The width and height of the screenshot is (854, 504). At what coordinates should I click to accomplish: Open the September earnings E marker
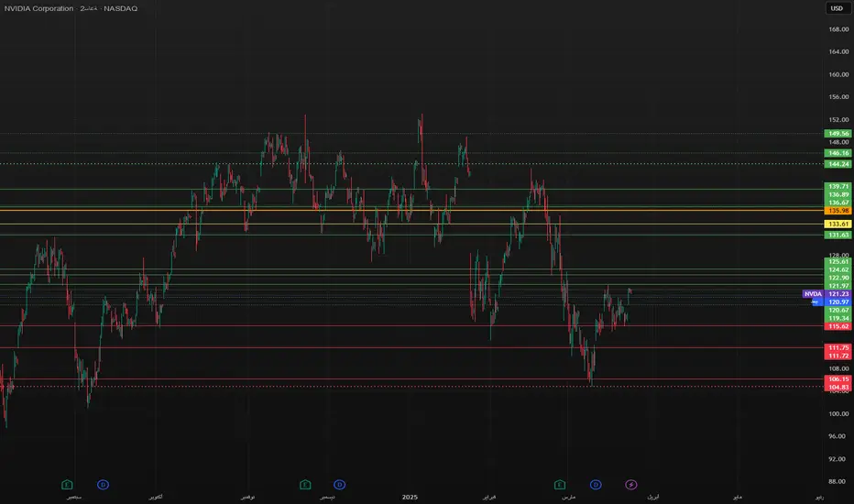(x=67, y=485)
